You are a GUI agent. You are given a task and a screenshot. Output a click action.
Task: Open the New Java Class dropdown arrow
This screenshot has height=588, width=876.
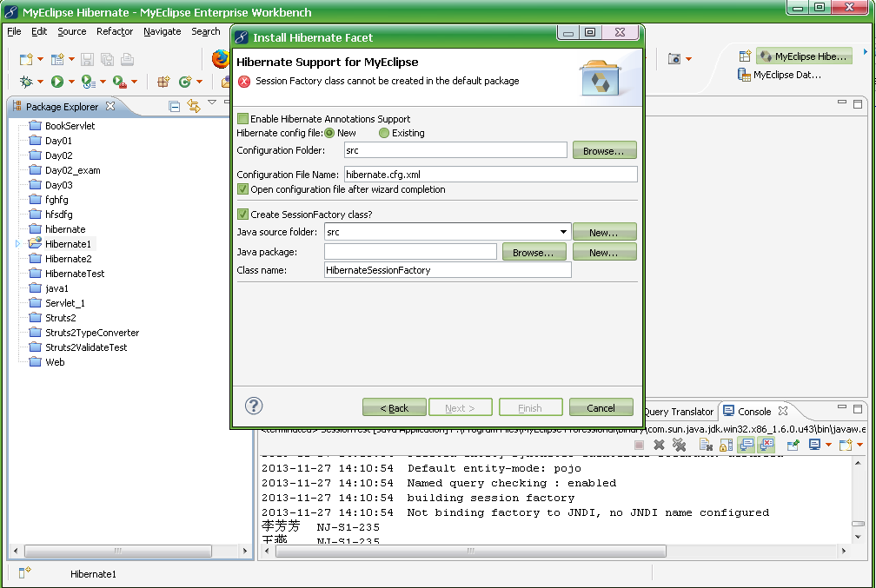tap(200, 82)
